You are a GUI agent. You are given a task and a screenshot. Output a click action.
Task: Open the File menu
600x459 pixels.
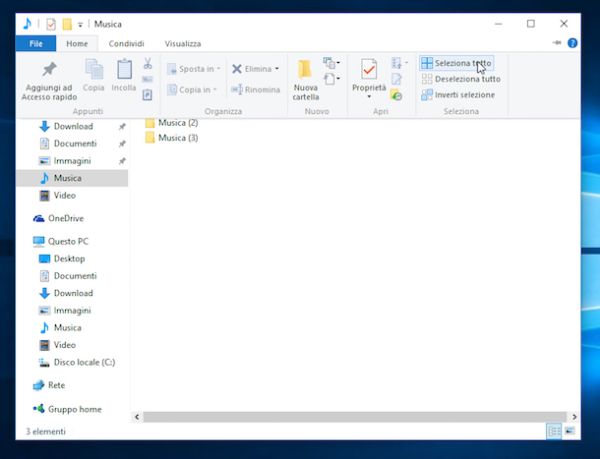(x=35, y=44)
